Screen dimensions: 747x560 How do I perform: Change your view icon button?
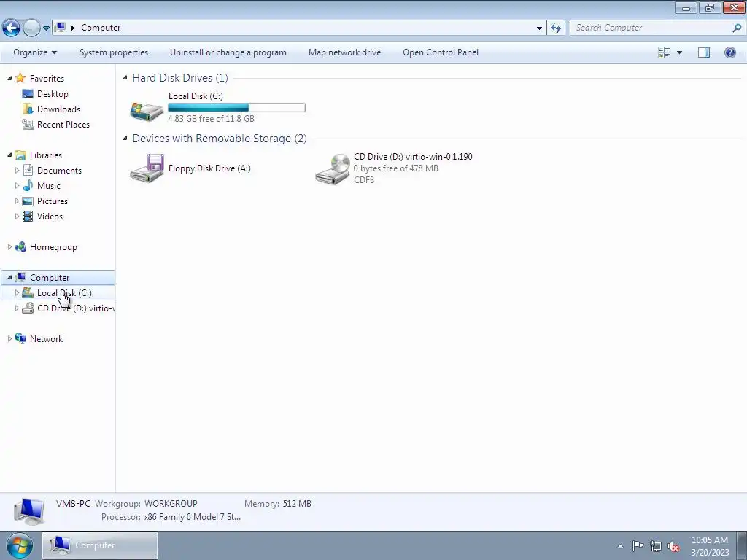(664, 52)
